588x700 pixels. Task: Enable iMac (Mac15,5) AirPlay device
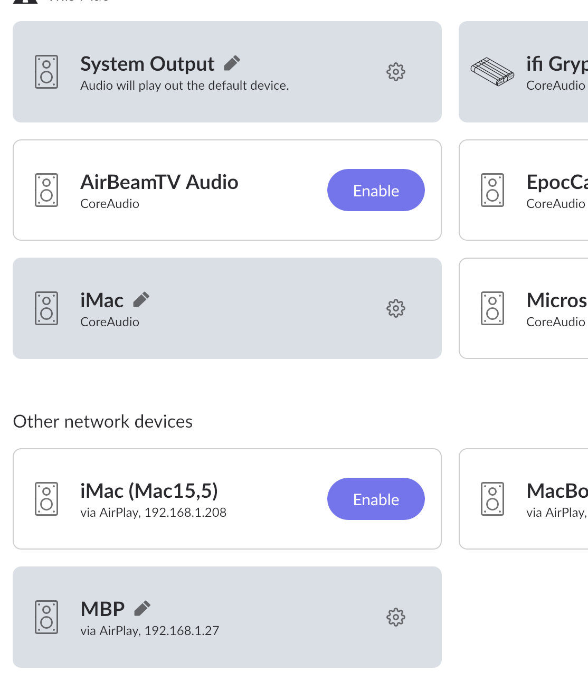click(x=376, y=499)
